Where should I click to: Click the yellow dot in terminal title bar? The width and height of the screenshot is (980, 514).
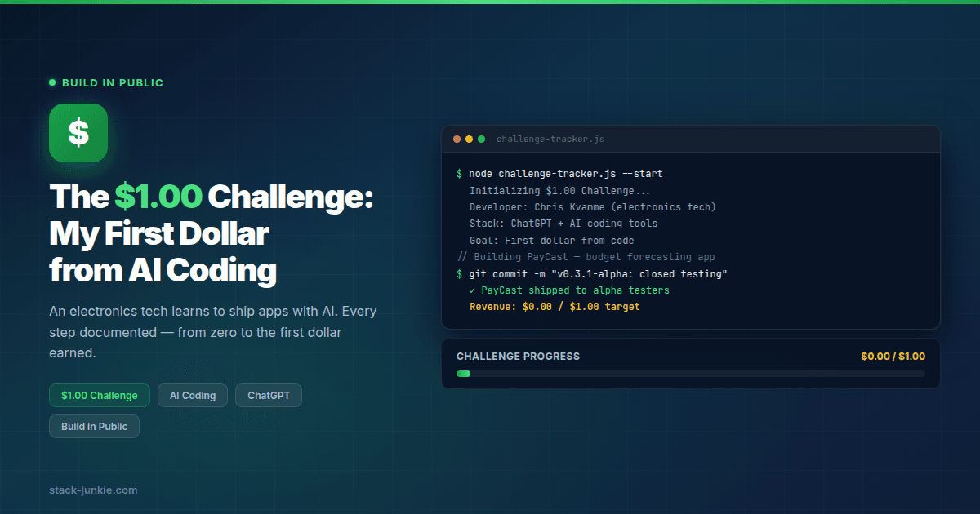coord(469,140)
